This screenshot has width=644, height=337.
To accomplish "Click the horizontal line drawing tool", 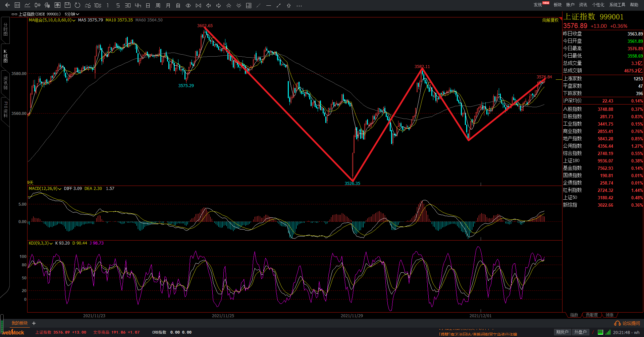I will point(268,5).
